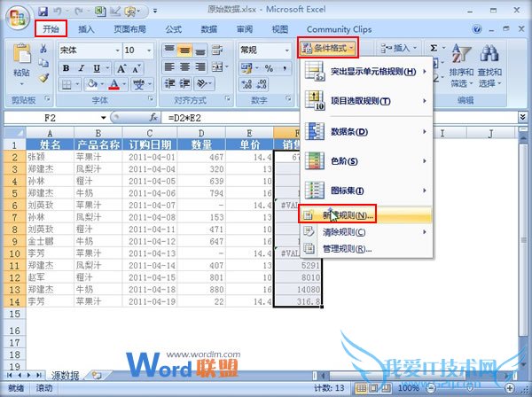
Task: Open Data Bars submenu
Action: pos(366,131)
